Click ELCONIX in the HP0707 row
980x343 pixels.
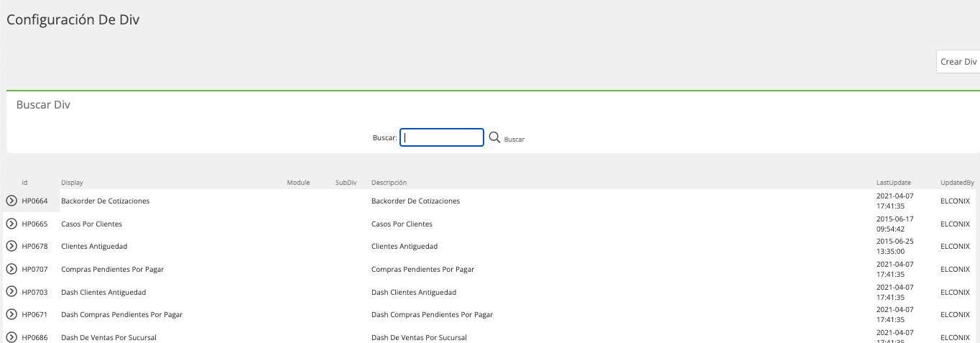pyautogui.click(x=955, y=269)
